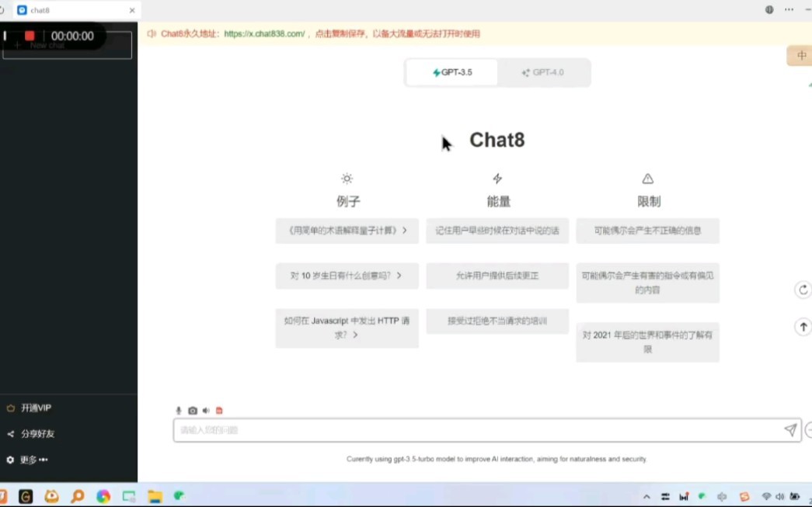This screenshot has height=507, width=812.
Task: Click the sun icon above 例子
Action: 347,179
